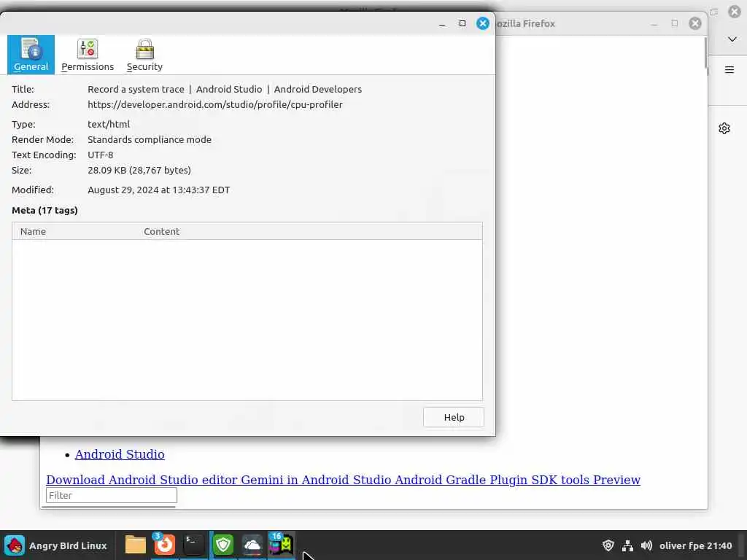Select the Standards compliance mode value
Screen dimensions: 747x560
(x=150, y=139)
